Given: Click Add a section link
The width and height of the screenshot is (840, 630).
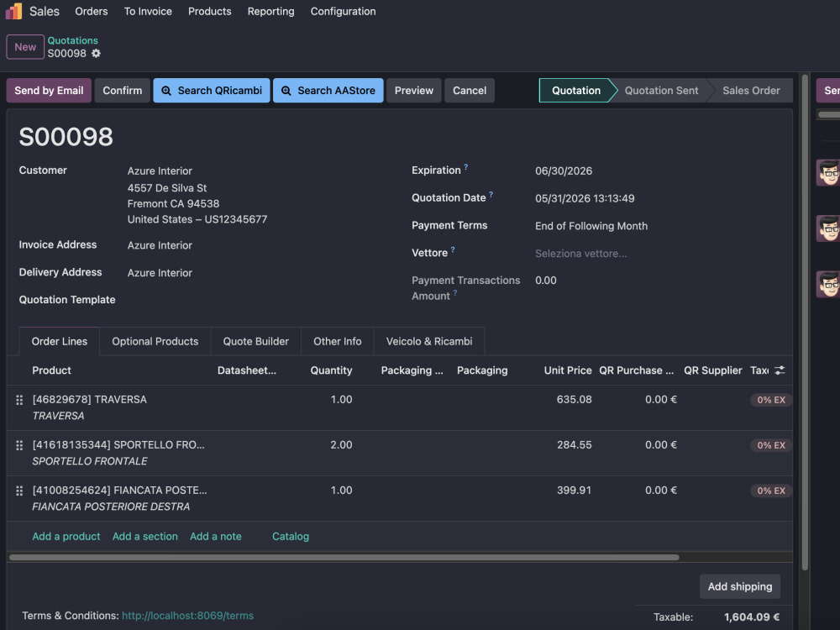Looking at the screenshot, I should pos(144,536).
